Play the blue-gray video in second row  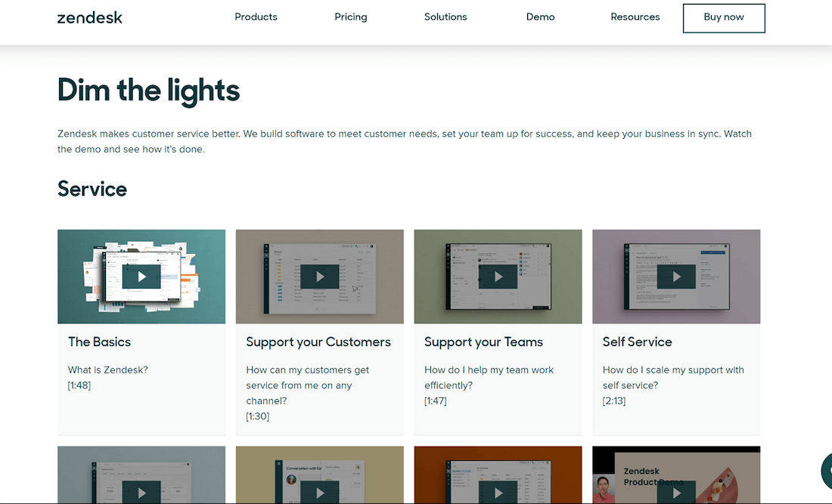point(141,493)
